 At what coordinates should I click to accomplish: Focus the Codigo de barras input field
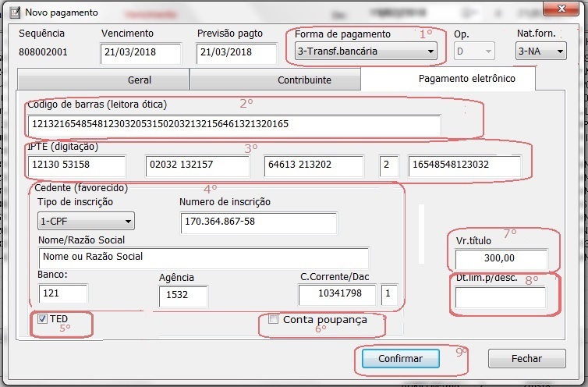pyautogui.click(x=234, y=124)
